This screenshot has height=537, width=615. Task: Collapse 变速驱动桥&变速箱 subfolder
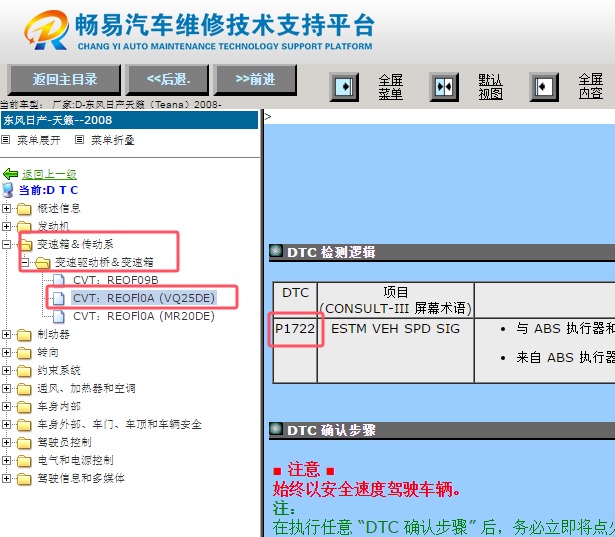(25, 262)
